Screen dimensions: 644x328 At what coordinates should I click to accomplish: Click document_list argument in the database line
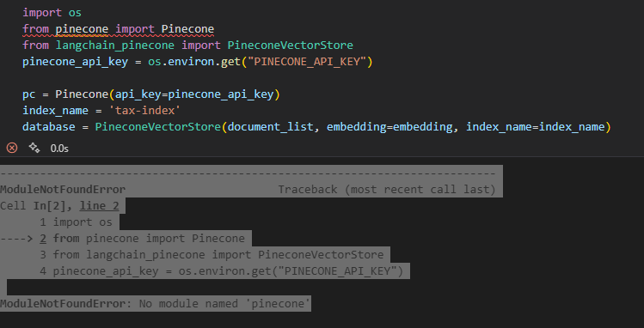tap(270, 127)
